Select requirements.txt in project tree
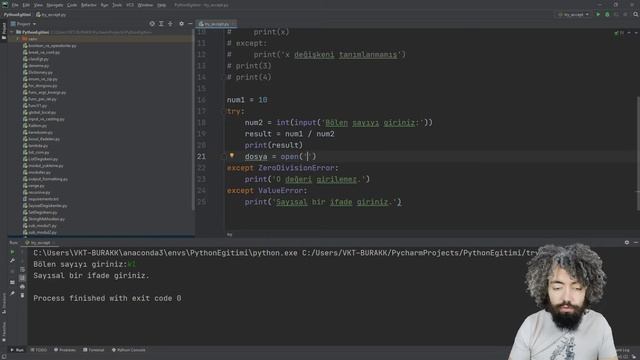 point(41,199)
